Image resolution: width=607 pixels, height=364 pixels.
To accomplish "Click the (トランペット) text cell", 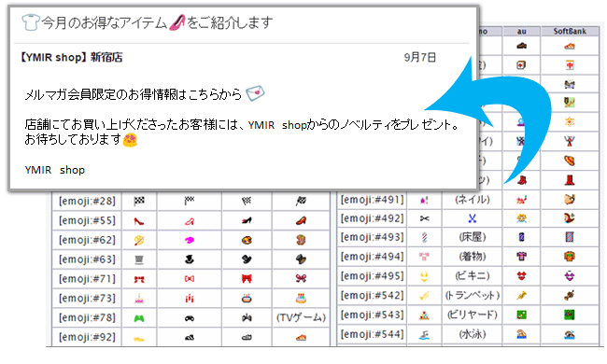I will pyautogui.click(x=473, y=296).
